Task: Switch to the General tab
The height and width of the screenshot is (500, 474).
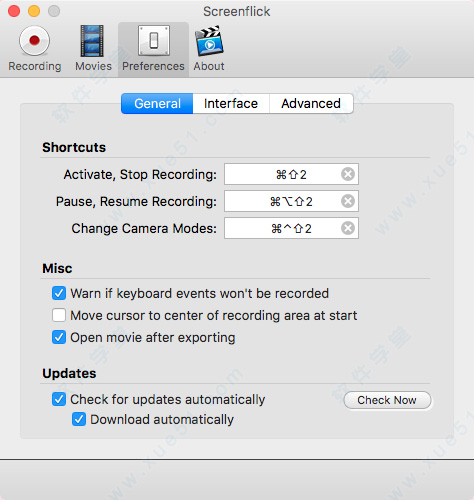Action: pyautogui.click(x=157, y=104)
